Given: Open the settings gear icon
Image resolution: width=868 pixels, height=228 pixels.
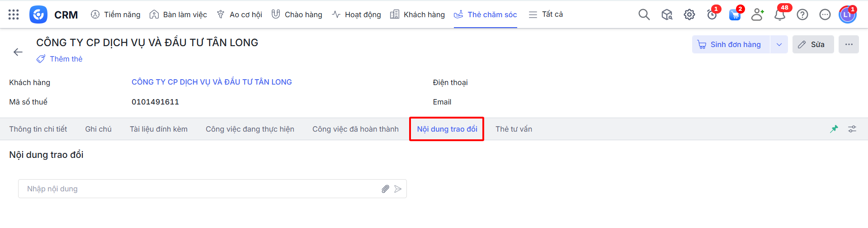Looking at the screenshot, I should pos(689,14).
